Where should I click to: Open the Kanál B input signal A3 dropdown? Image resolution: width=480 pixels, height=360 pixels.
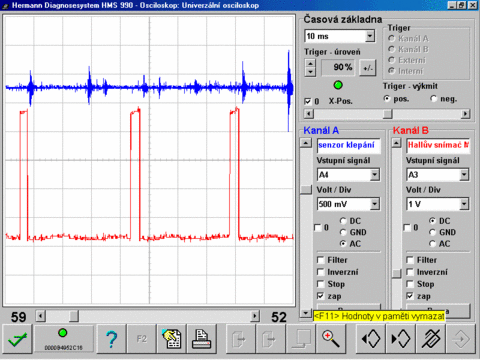464,175
